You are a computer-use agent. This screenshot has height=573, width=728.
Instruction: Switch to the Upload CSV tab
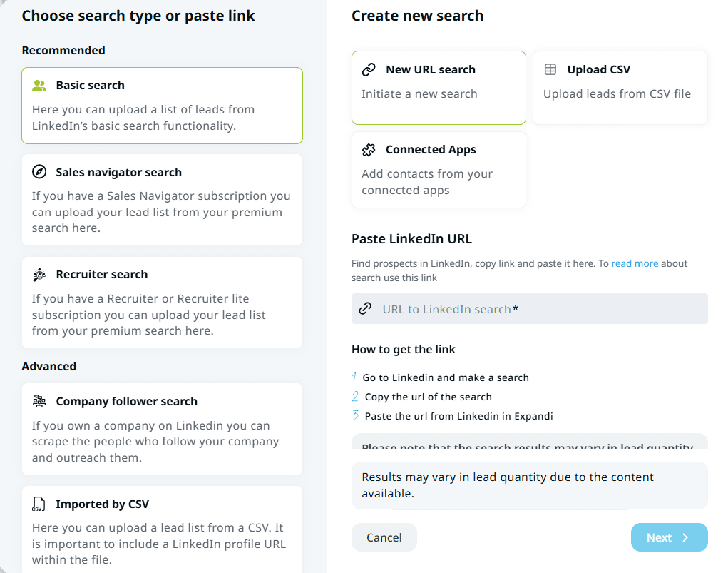620,87
